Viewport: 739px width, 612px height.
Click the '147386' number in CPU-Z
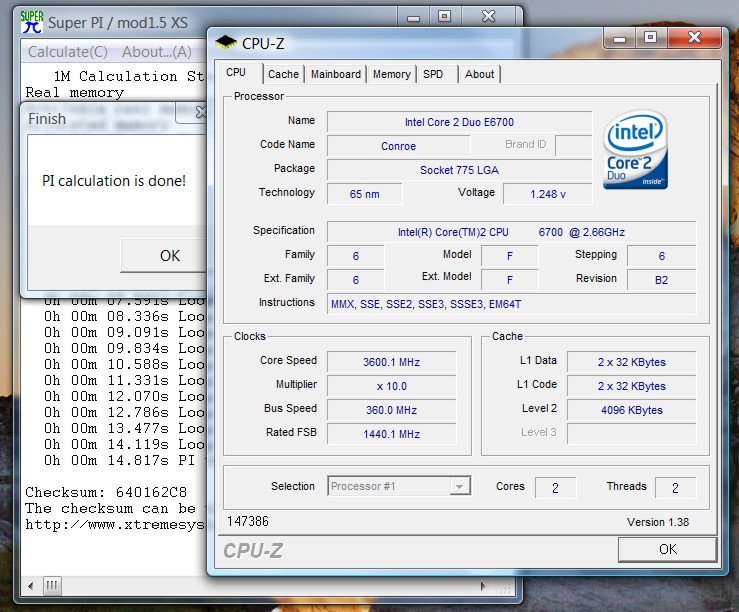247,521
